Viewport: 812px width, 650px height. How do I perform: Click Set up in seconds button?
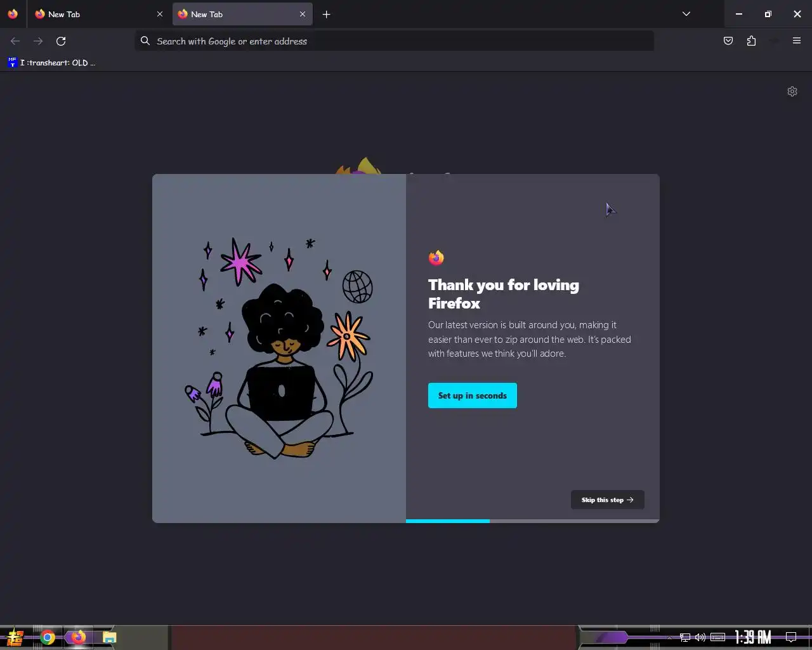pyautogui.click(x=473, y=395)
